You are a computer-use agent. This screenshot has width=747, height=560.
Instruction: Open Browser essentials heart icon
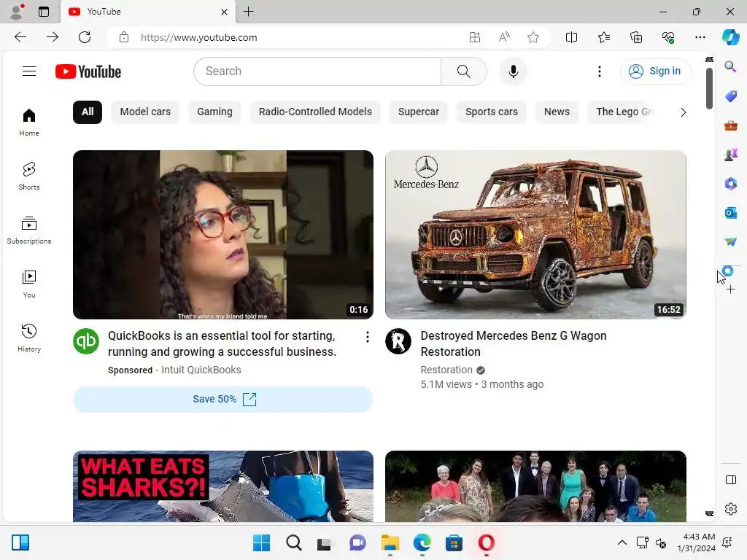668,37
